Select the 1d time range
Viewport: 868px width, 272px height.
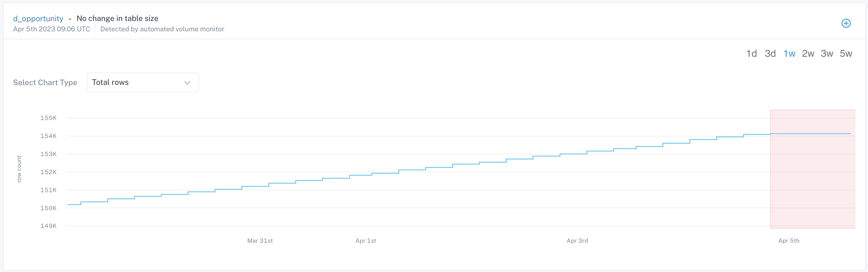751,54
